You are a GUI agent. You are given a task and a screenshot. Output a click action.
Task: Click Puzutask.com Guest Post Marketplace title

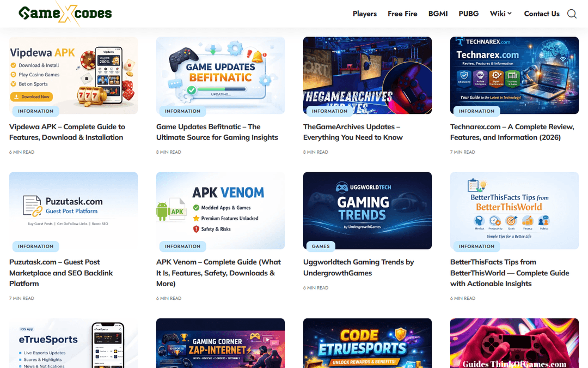[x=61, y=273]
